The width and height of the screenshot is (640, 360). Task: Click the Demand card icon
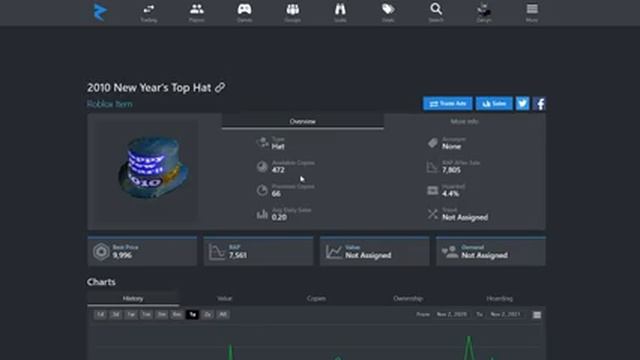[x=450, y=252]
